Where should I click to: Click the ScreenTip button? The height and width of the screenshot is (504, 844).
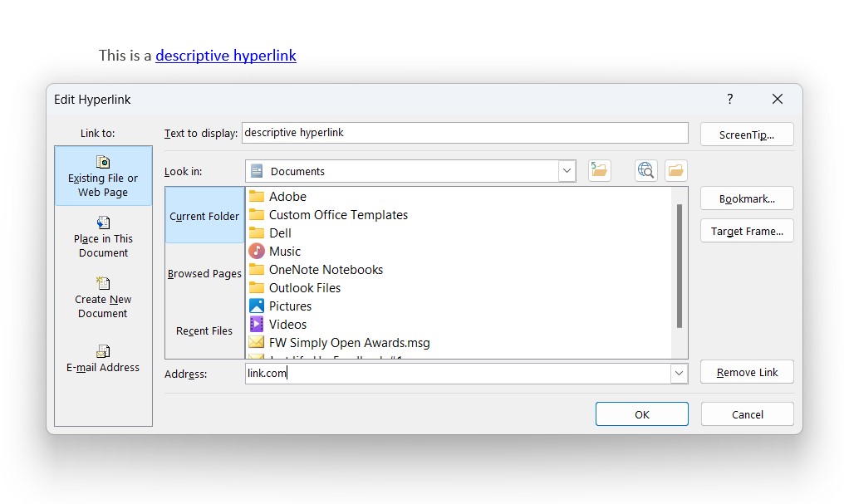click(747, 135)
